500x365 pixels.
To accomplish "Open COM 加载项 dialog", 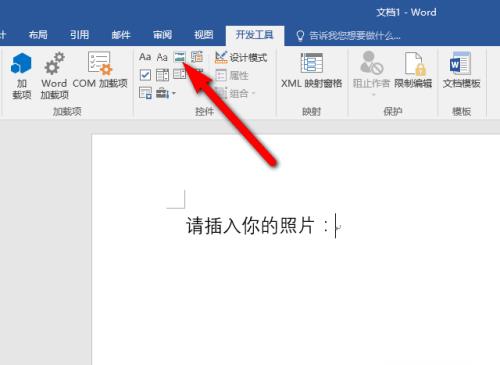I will (100, 70).
